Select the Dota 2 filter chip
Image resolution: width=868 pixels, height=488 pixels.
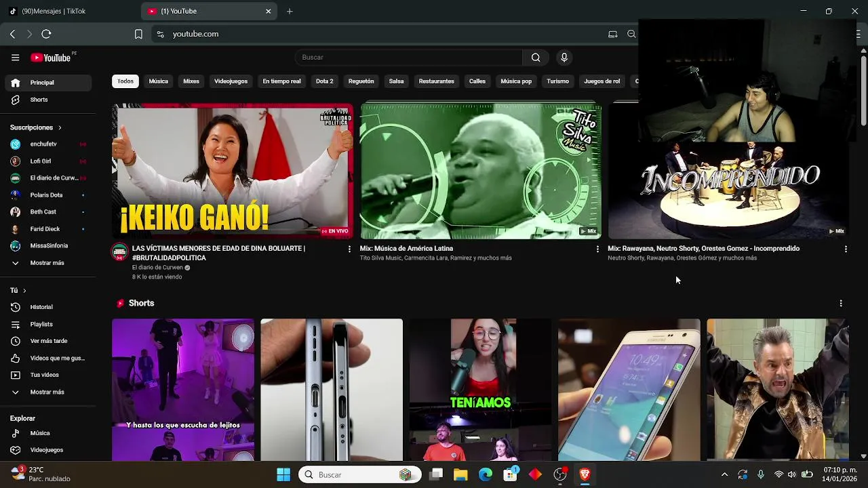pyautogui.click(x=324, y=81)
